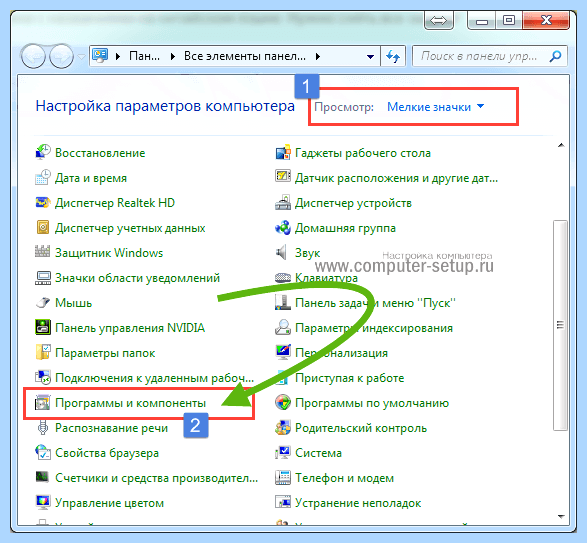Open the Восстановление icon

click(43, 152)
